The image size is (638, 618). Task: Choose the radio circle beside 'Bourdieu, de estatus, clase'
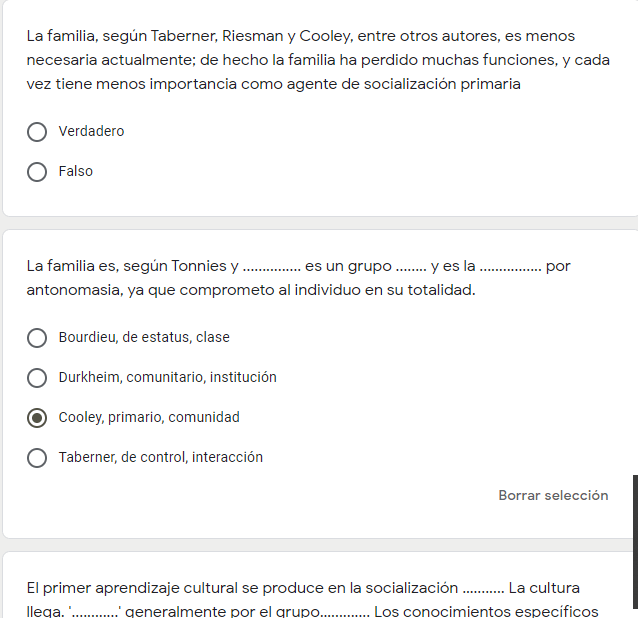pyautogui.click(x=37, y=338)
